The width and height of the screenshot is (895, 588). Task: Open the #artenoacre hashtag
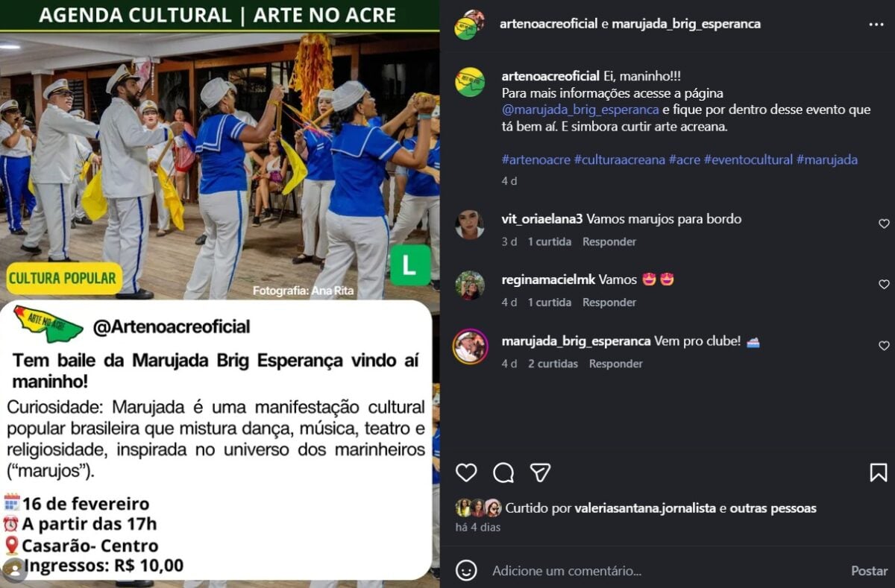click(536, 159)
